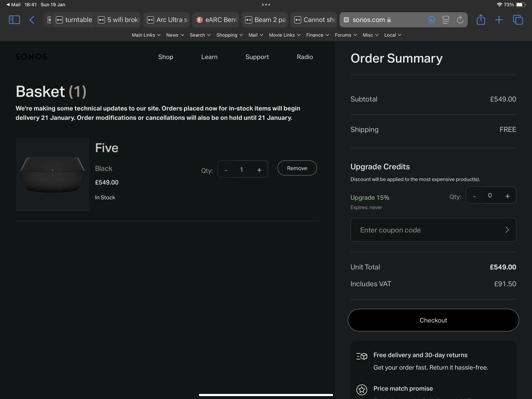This screenshot has height=399, width=532.
Task: Open the Reader view icon in address bar
Action: tap(446, 20)
